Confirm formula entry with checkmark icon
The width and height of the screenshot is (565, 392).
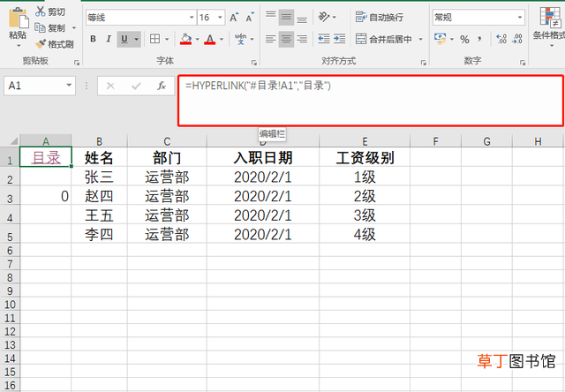click(x=136, y=86)
